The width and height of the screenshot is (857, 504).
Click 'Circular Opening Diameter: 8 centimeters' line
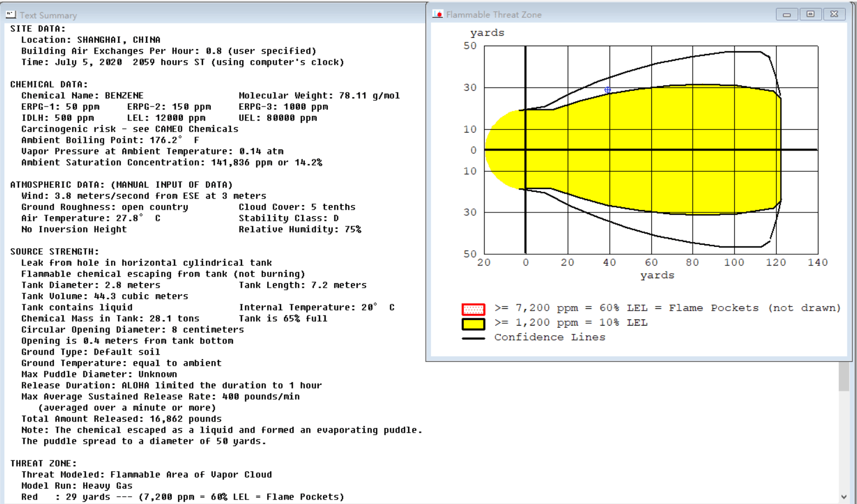coord(133,330)
